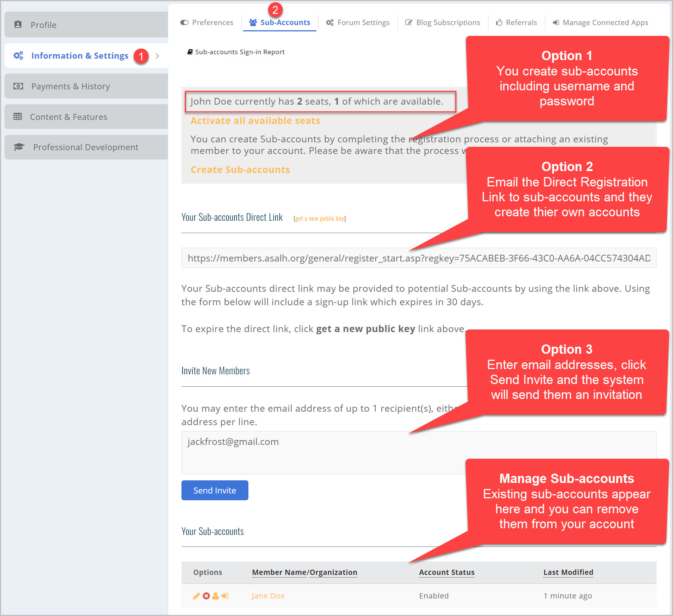The image size is (673, 616).
Task: Click the sign-in arrow icon for Jane Doe
Action: coord(225,596)
